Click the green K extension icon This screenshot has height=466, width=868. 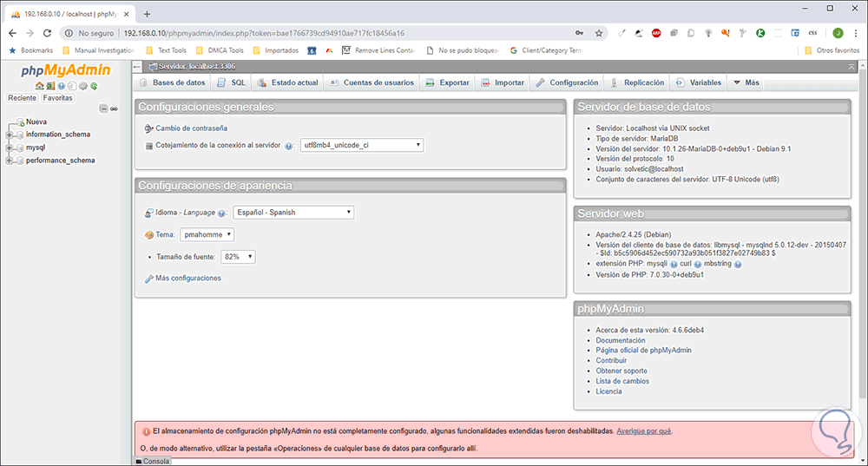point(760,33)
